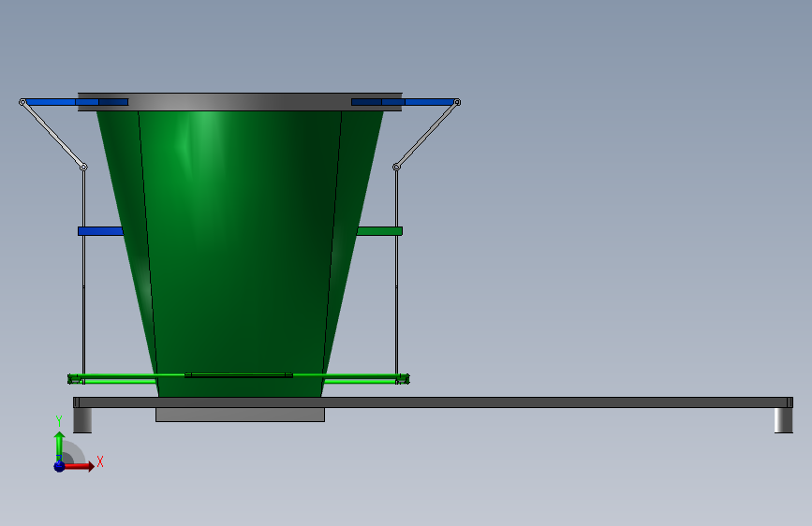Select the left vertical rod
Viewport: 812px width, 526px height.
pos(84,274)
